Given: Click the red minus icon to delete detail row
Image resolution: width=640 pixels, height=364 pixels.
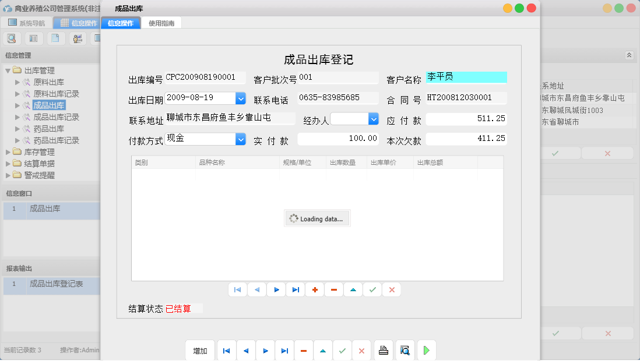Looking at the screenshot, I should pyautogui.click(x=333, y=289).
